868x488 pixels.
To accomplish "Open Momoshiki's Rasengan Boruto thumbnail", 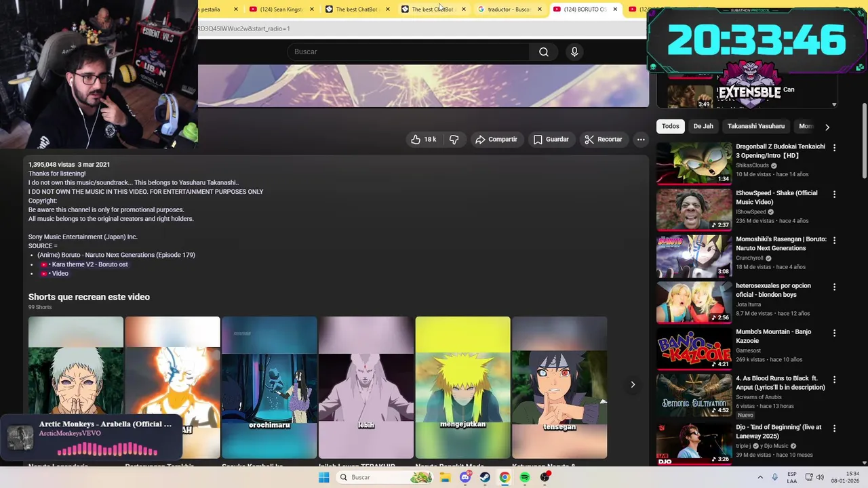I will pyautogui.click(x=694, y=256).
